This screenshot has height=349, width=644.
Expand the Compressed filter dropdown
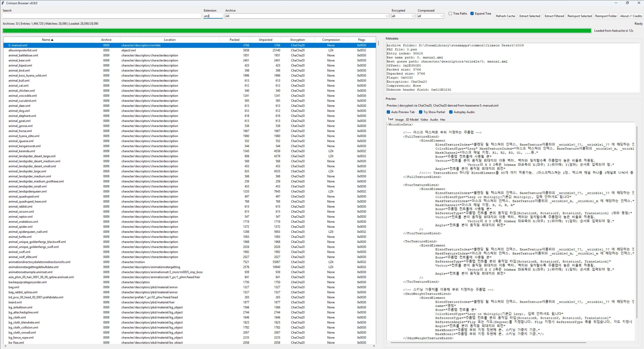[x=442, y=16]
